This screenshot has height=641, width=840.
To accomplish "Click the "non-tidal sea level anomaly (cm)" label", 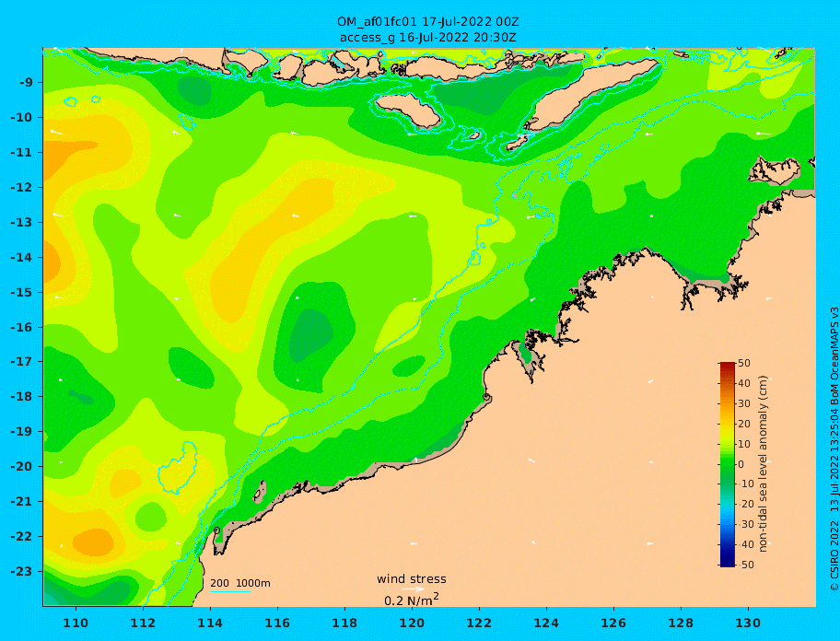I will pos(764,464).
